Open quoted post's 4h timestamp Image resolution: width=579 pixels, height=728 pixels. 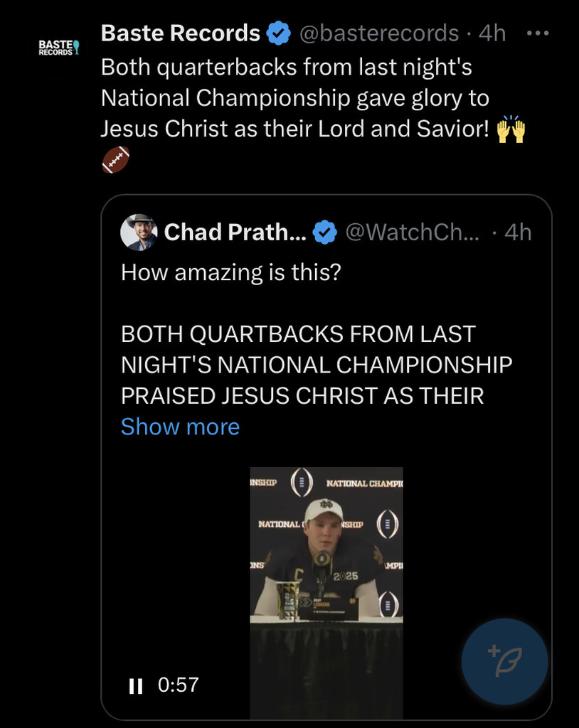[x=517, y=232]
